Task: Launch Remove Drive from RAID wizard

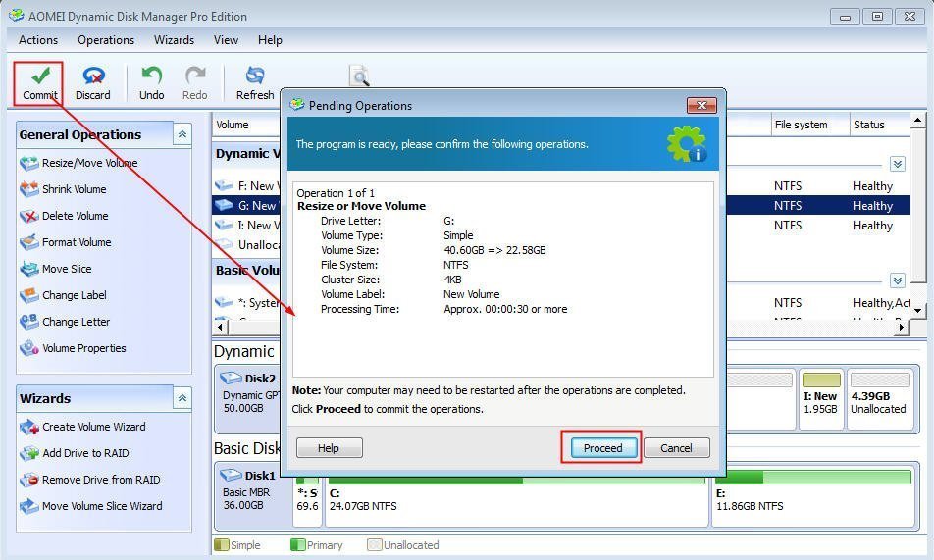Action: click(90, 480)
